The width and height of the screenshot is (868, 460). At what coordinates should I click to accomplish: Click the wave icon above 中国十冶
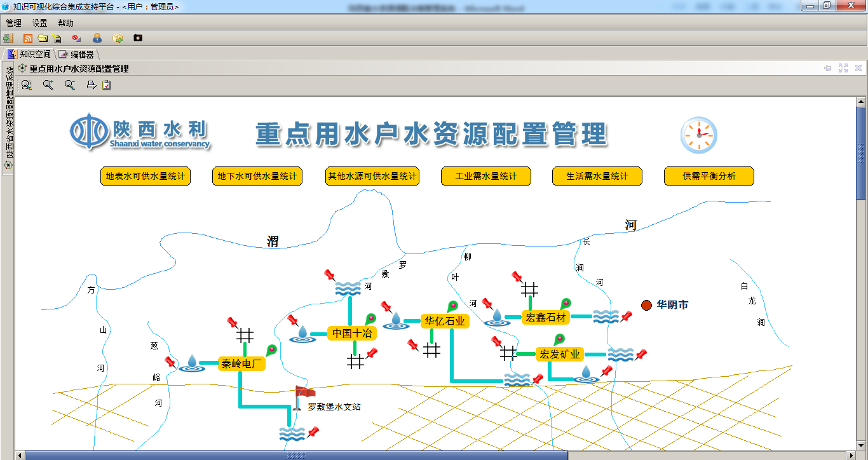(348, 289)
